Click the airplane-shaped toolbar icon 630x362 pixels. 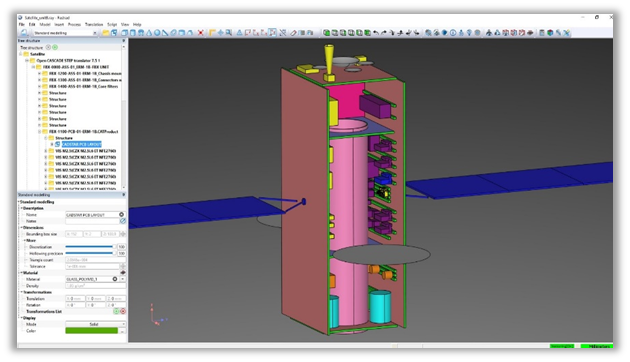point(489,33)
